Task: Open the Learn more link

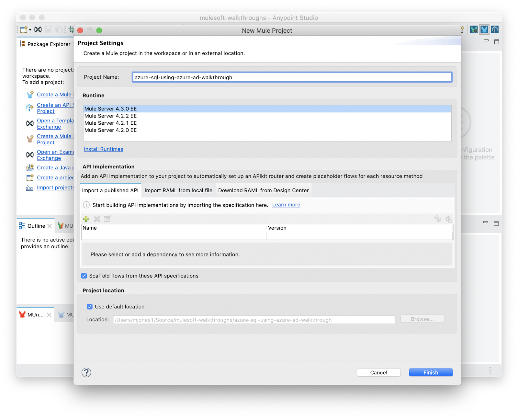Action: [286, 205]
